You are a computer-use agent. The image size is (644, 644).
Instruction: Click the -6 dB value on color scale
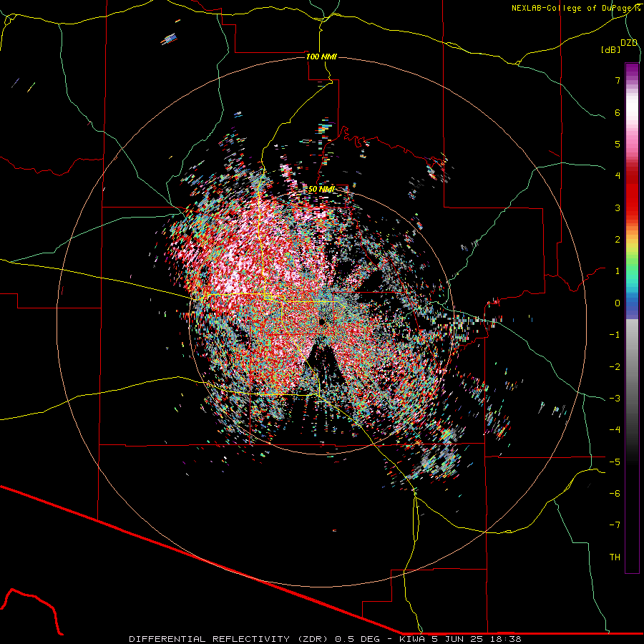click(615, 493)
